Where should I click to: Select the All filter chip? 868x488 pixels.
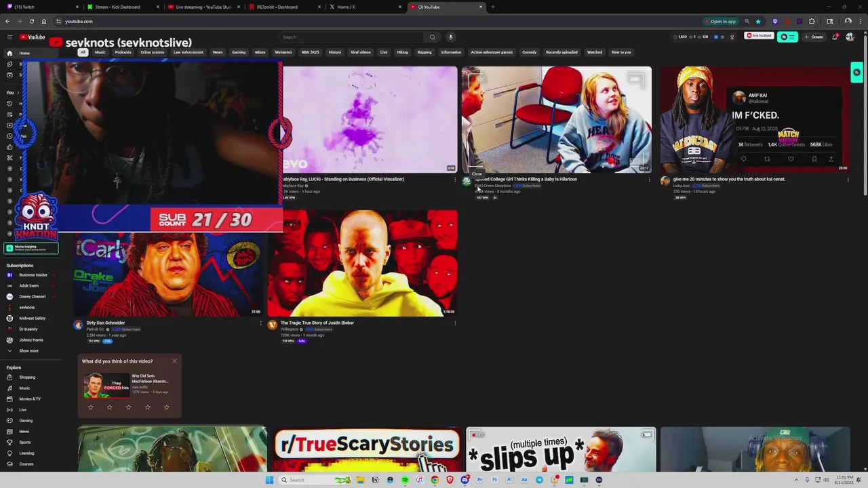[83, 52]
